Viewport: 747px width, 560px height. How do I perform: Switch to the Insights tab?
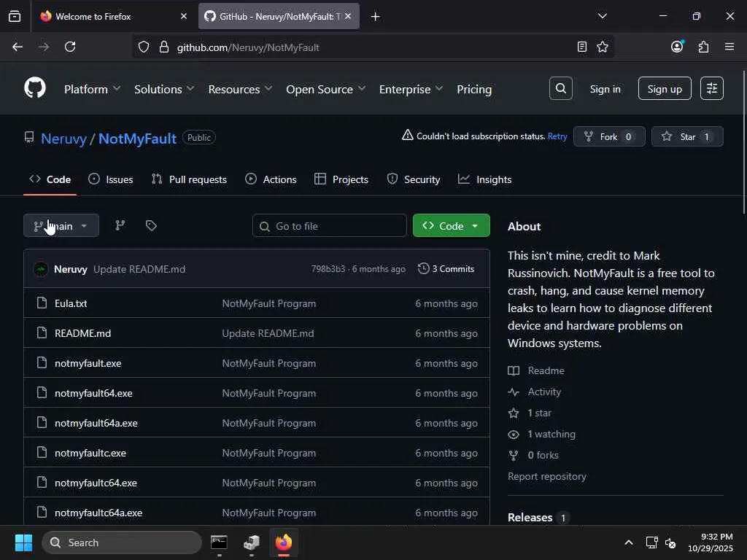(x=484, y=179)
